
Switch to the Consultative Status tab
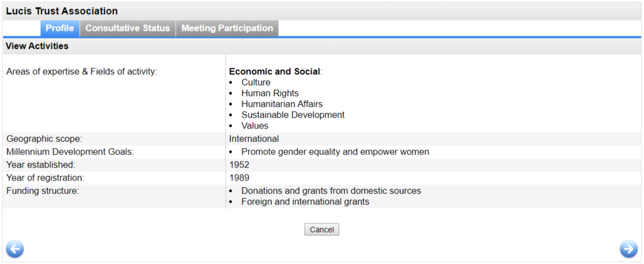tap(128, 28)
